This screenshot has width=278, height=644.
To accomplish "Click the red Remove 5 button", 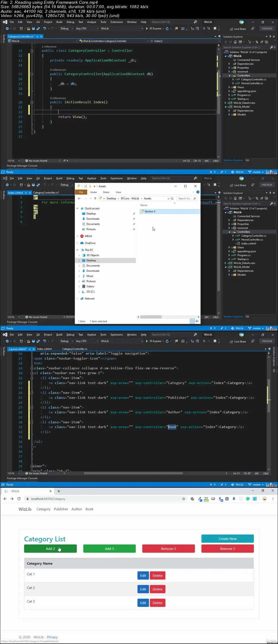I will click(228, 549).
